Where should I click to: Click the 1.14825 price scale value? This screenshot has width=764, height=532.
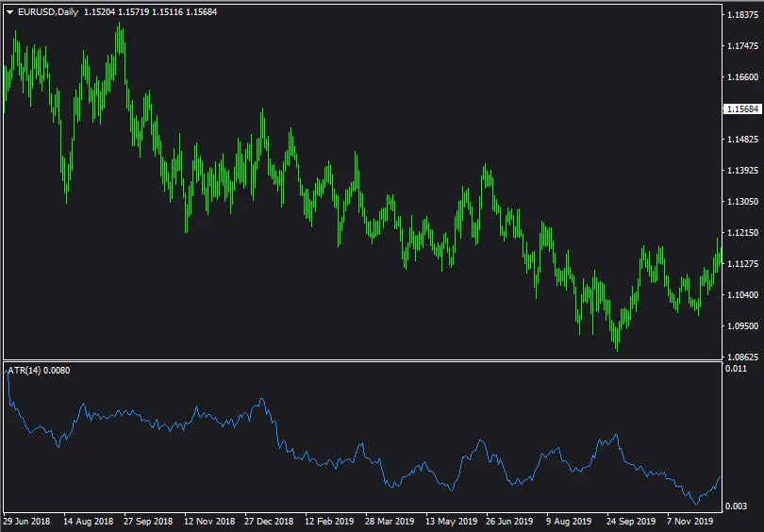pos(742,140)
